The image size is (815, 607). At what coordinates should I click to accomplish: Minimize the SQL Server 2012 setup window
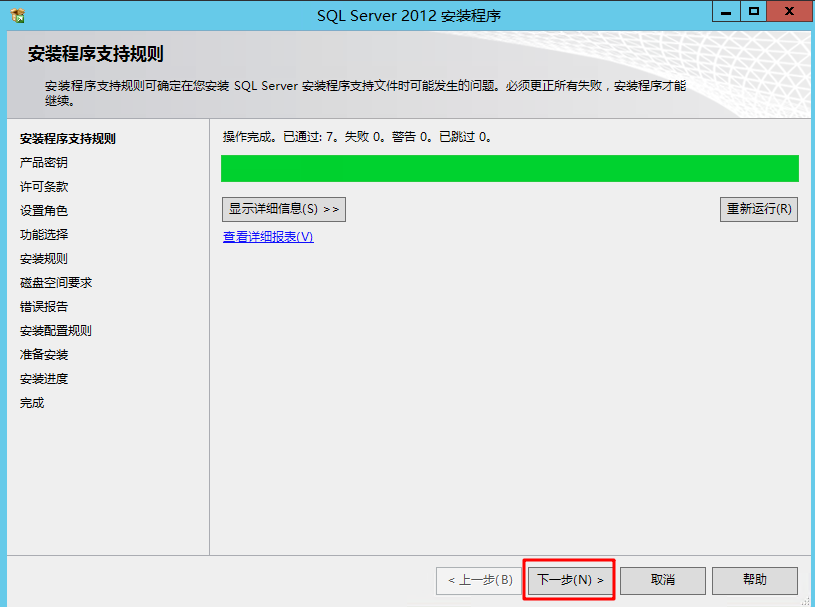[x=726, y=11]
